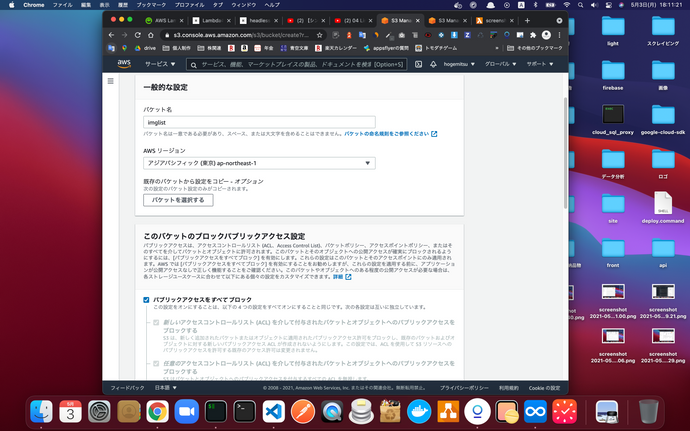Open the その他のブックマーク folder
The height and width of the screenshot is (431, 690).
(x=535, y=48)
